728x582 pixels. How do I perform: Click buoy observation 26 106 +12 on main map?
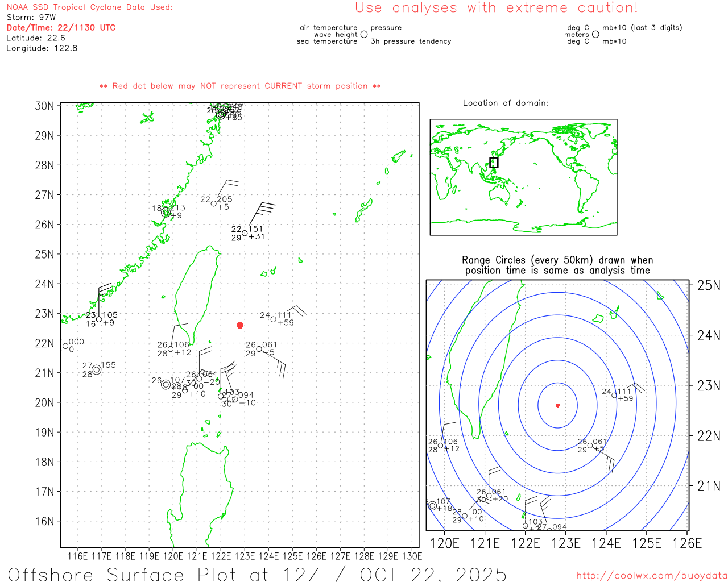[171, 349]
